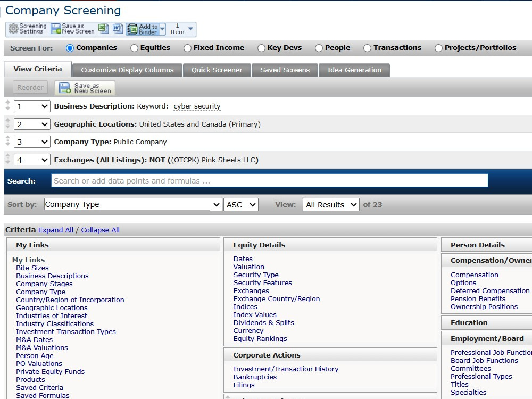This screenshot has height=399, width=532.
Task: Open Dividends & Splits link
Action: (264, 323)
